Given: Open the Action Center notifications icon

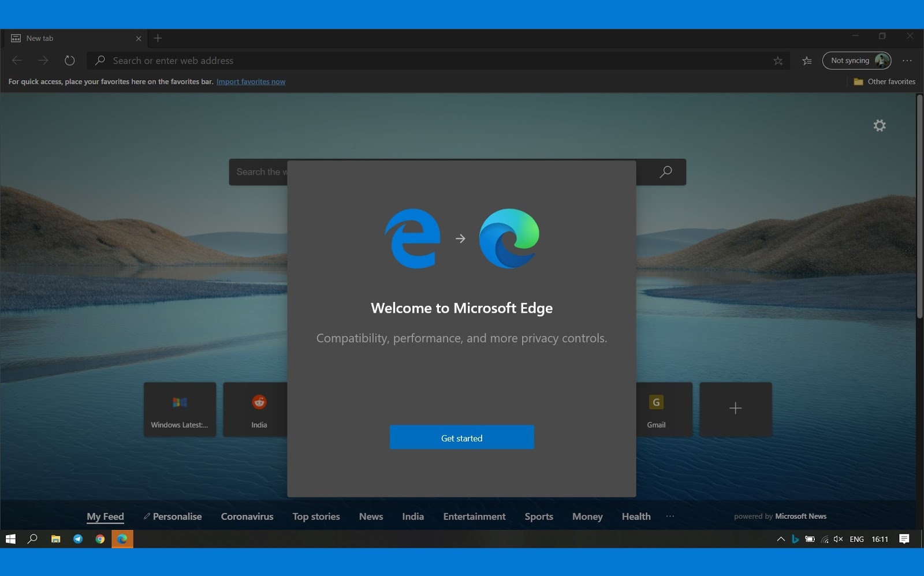Looking at the screenshot, I should tap(904, 539).
